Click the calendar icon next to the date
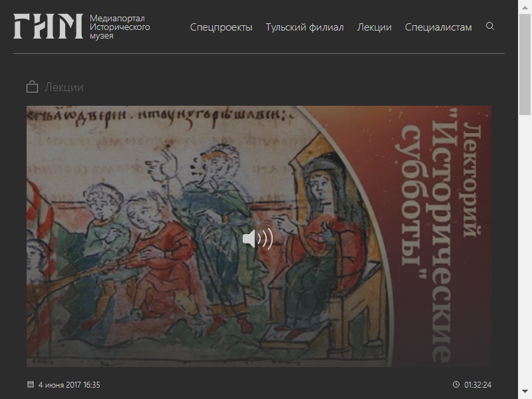 (x=30, y=384)
